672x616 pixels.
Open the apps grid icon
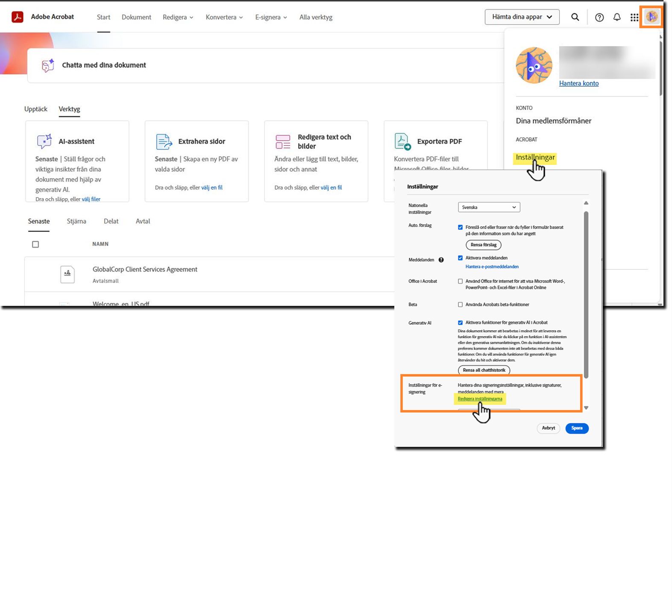click(634, 17)
